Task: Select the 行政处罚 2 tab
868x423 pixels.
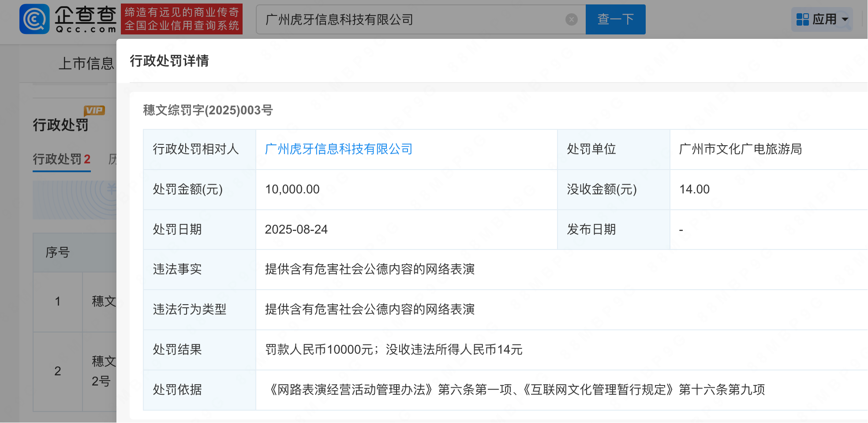Action: coord(61,159)
